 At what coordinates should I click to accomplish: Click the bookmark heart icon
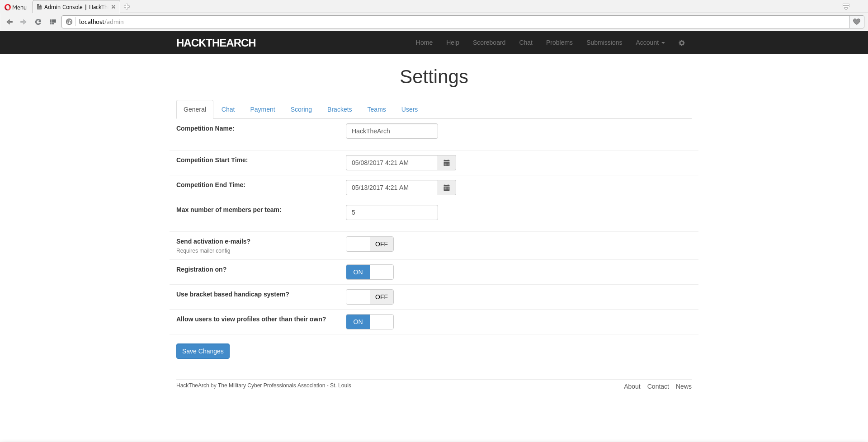click(x=856, y=22)
